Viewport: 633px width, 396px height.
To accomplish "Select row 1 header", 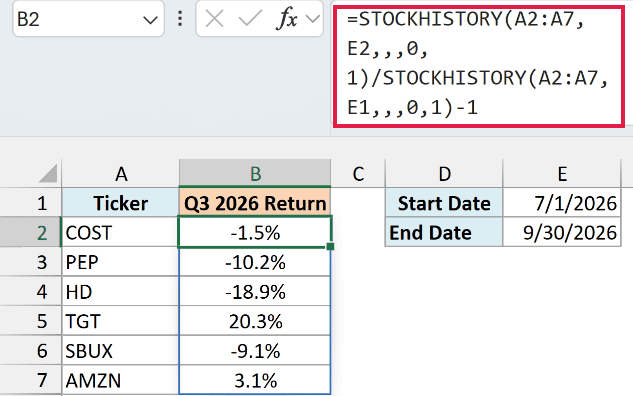I will pos(31,202).
